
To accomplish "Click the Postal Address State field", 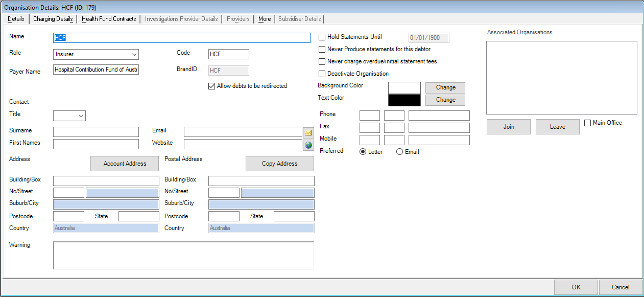I will (x=294, y=216).
